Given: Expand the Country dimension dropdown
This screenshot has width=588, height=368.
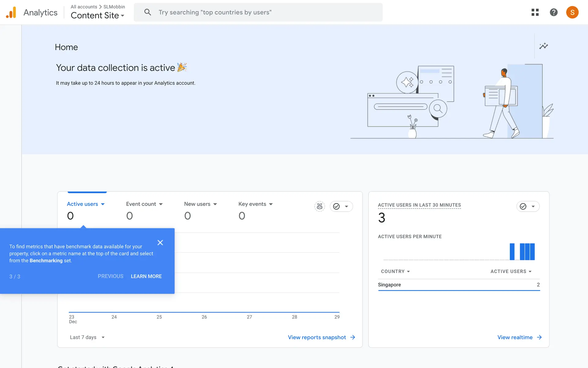Looking at the screenshot, I should pyautogui.click(x=395, y=271).
